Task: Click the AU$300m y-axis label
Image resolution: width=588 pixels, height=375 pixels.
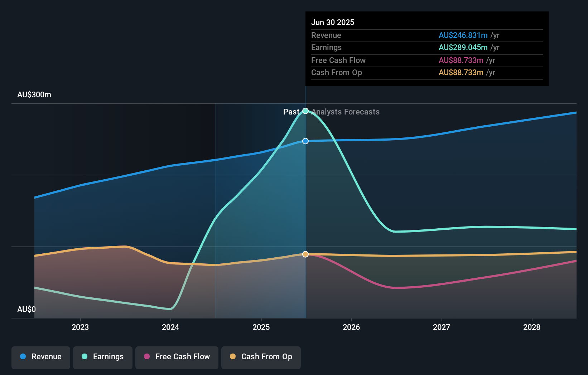Action: tap(34, 95)
